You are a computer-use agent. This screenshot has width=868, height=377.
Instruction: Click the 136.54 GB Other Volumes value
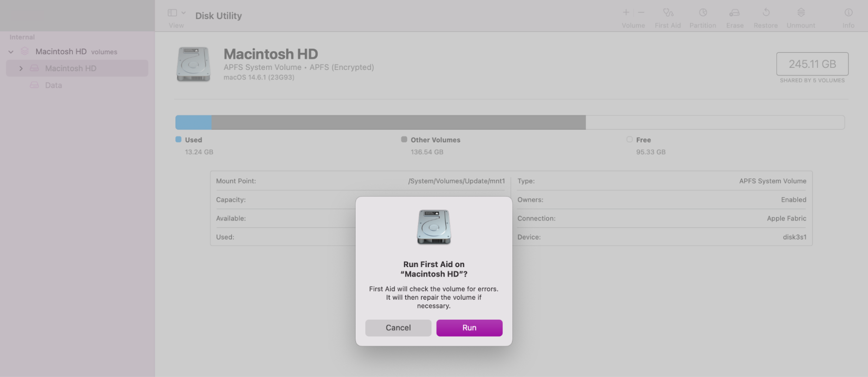click(x=427, y=152)
